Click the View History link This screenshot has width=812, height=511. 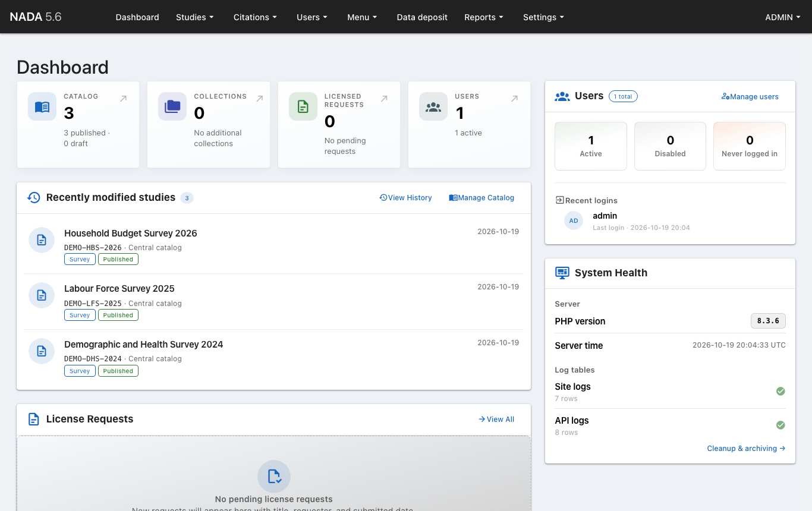[405, 198]
